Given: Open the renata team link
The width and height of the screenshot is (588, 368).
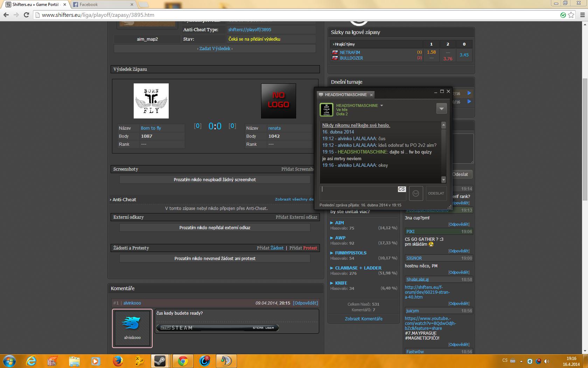Looking at the screenshot, I should (x=274, y=128).
